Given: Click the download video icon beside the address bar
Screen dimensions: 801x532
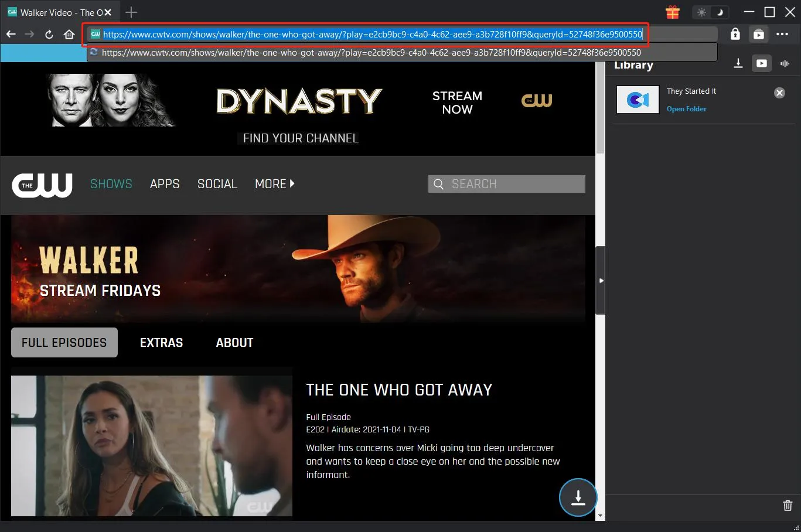Looking at the screenshot, I should (759, 34).
